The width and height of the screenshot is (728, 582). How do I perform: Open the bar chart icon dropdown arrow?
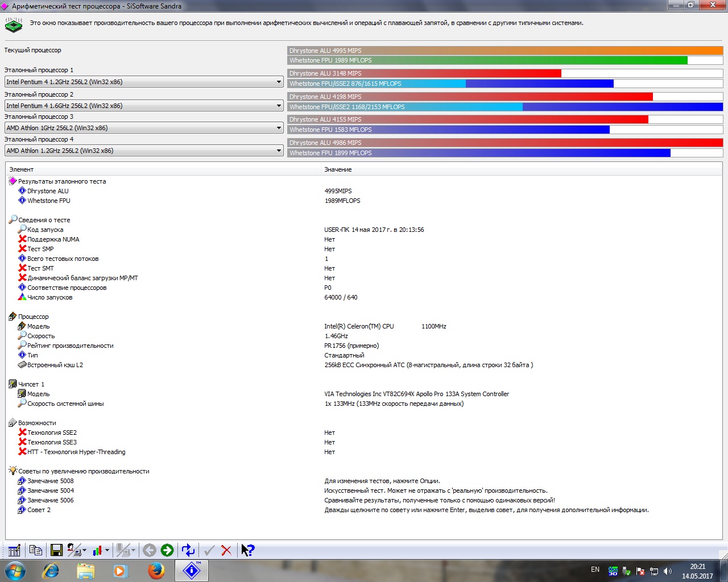[107, 550]
